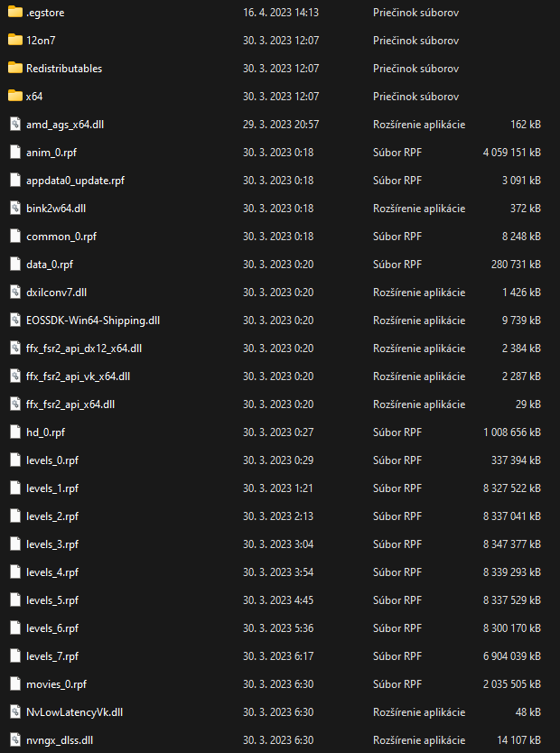
Task: Select the 12on7 folder icon
Action: click(15, 40)
